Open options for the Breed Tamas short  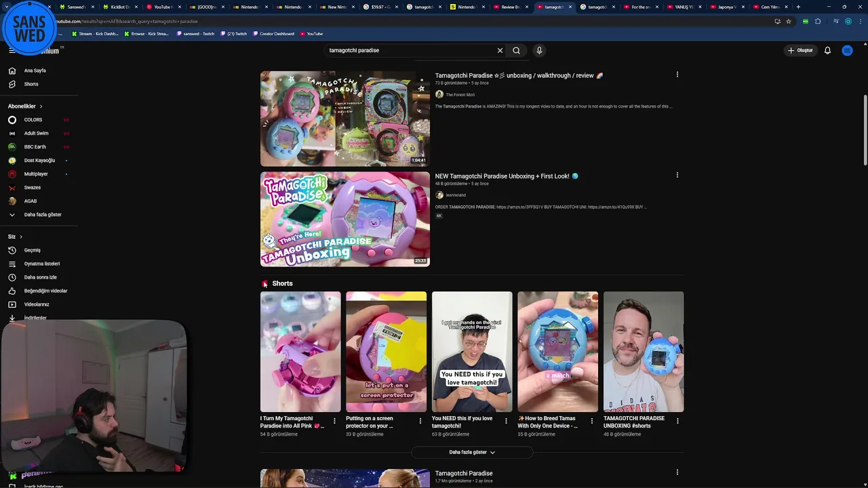pos(591,421)
